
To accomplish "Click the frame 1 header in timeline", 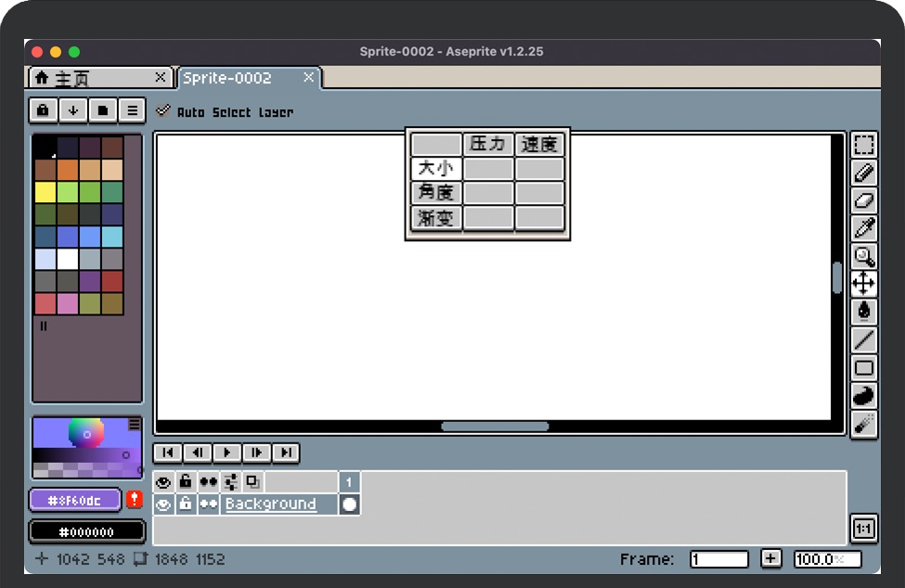I will point(349,482).
